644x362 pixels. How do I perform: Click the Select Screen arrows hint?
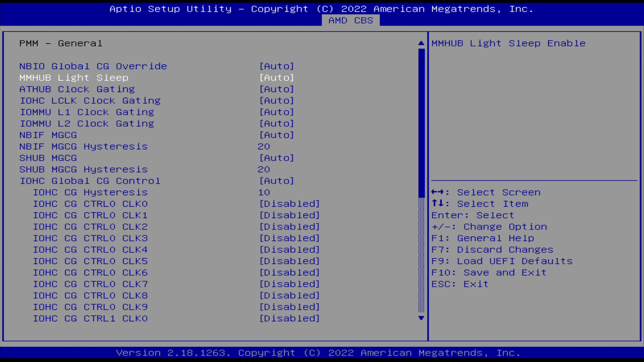point(486,192)
